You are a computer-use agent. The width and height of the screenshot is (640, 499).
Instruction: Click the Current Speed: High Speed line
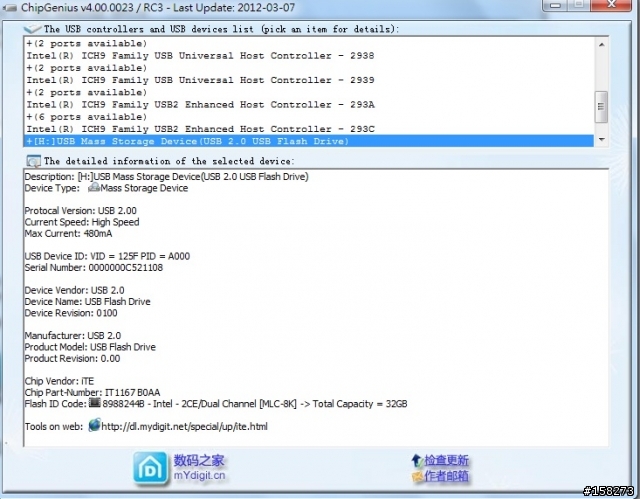tap(82, 222)
